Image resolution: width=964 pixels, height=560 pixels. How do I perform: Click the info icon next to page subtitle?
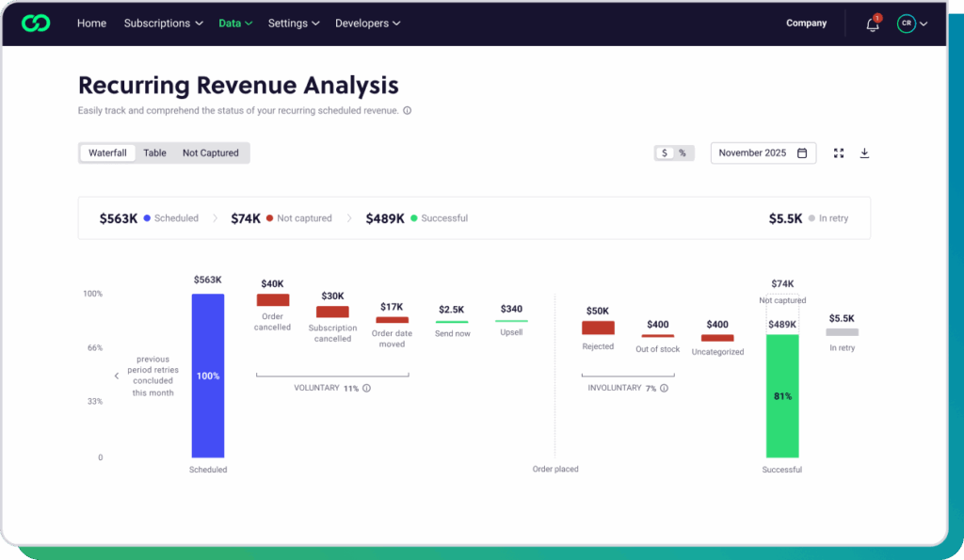coord(407,111)
